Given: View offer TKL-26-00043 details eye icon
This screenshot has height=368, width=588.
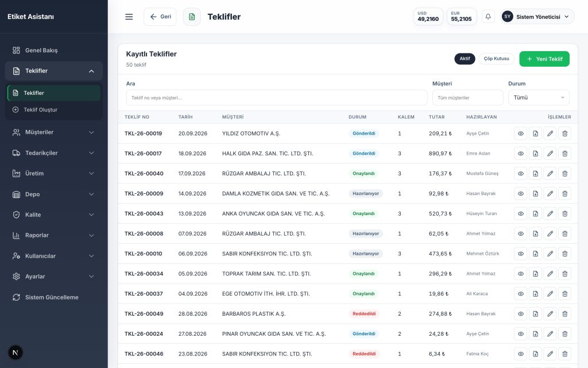Looking at the screenshot, I should point(520,214).
